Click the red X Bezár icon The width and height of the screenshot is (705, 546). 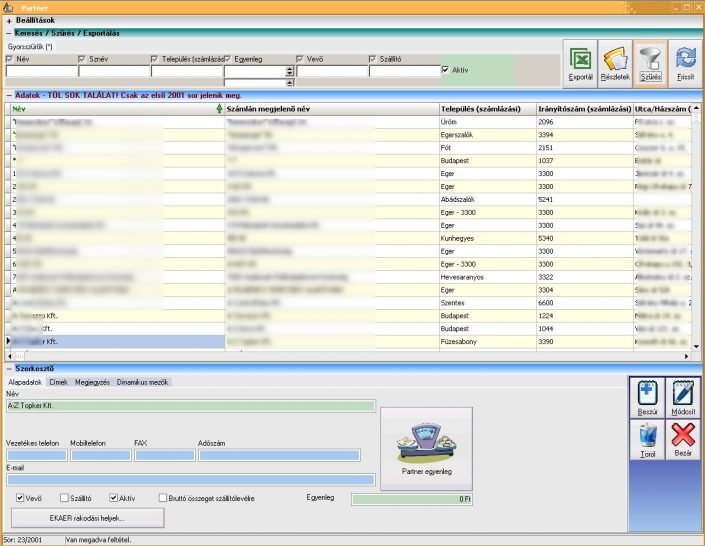(683, 439)
